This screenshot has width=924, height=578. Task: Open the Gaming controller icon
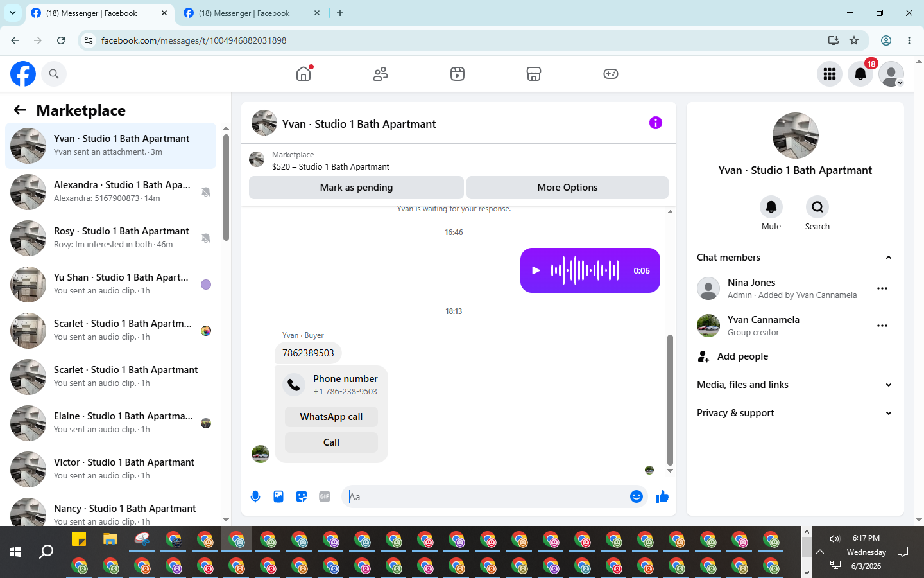click(x=611, y=74)
